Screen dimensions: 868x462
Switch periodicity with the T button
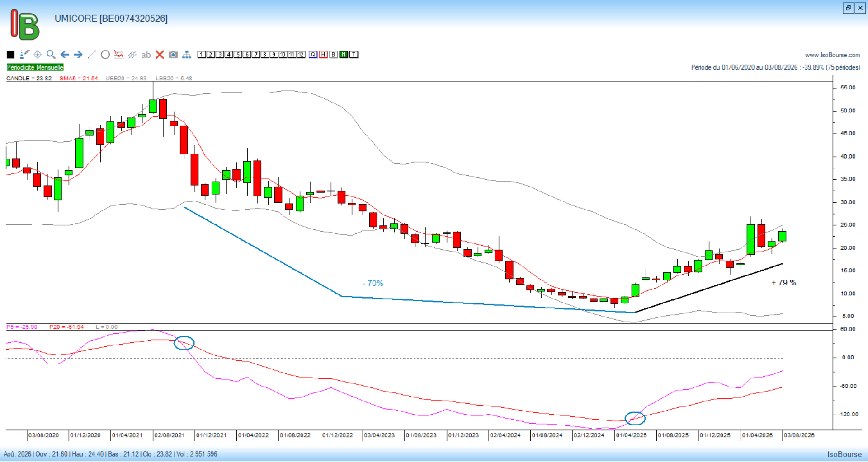pyautogui.click(x=354, y=55)
